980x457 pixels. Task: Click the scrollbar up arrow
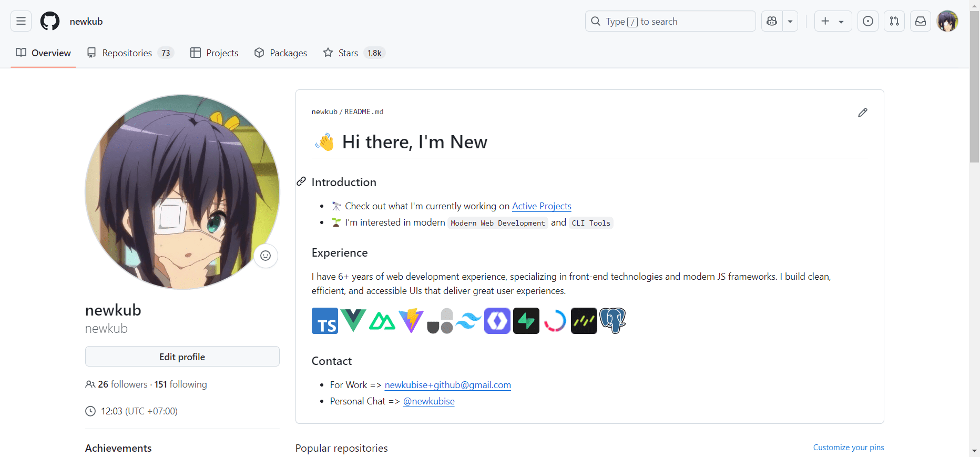pyautogui.click(x=975, y=5)
